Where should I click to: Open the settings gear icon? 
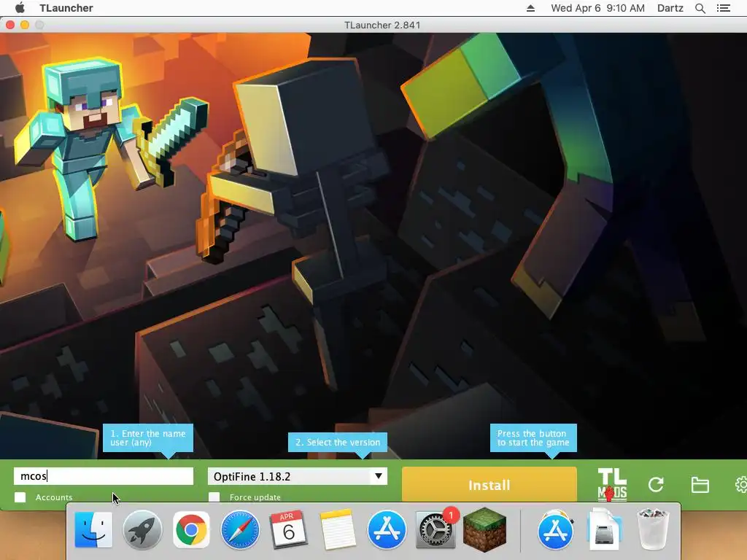[741, 485]
